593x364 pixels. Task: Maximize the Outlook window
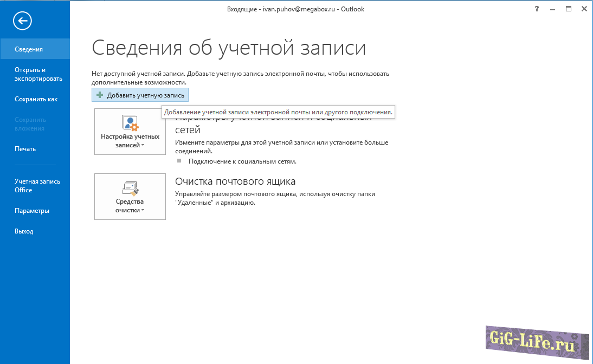pos(569,9)
